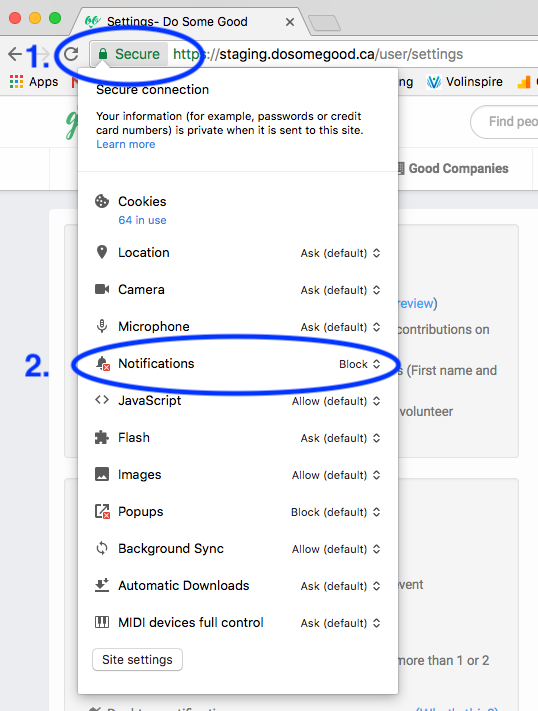
Task: Click the Notifications bell icon
Action: point(103,364)
